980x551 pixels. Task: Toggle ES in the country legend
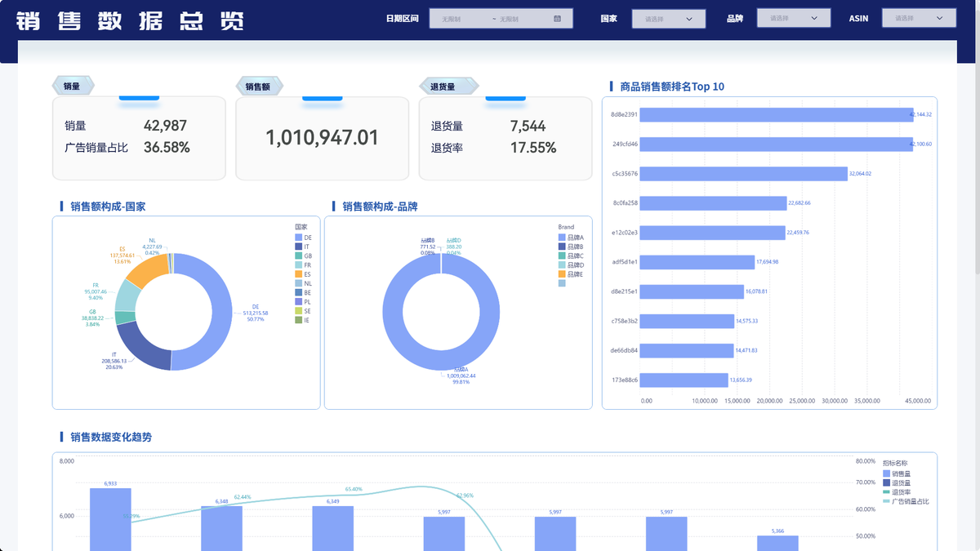click(x=303, y=274)
